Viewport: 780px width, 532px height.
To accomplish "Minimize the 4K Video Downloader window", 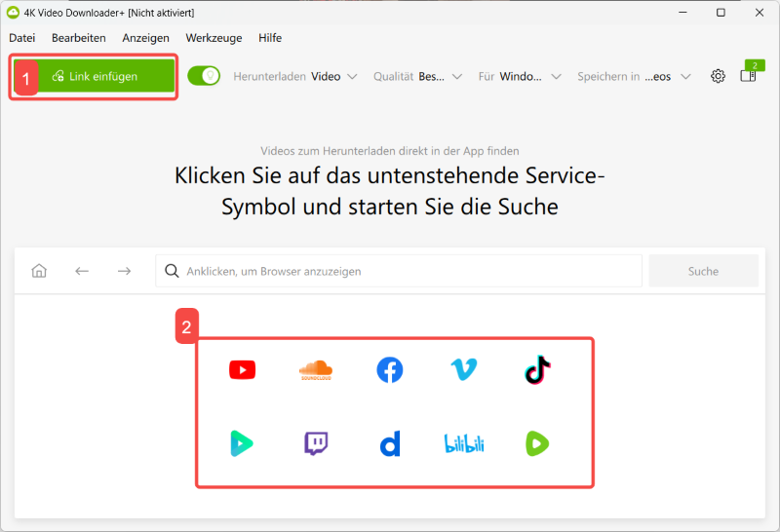I will click(683, 13).
